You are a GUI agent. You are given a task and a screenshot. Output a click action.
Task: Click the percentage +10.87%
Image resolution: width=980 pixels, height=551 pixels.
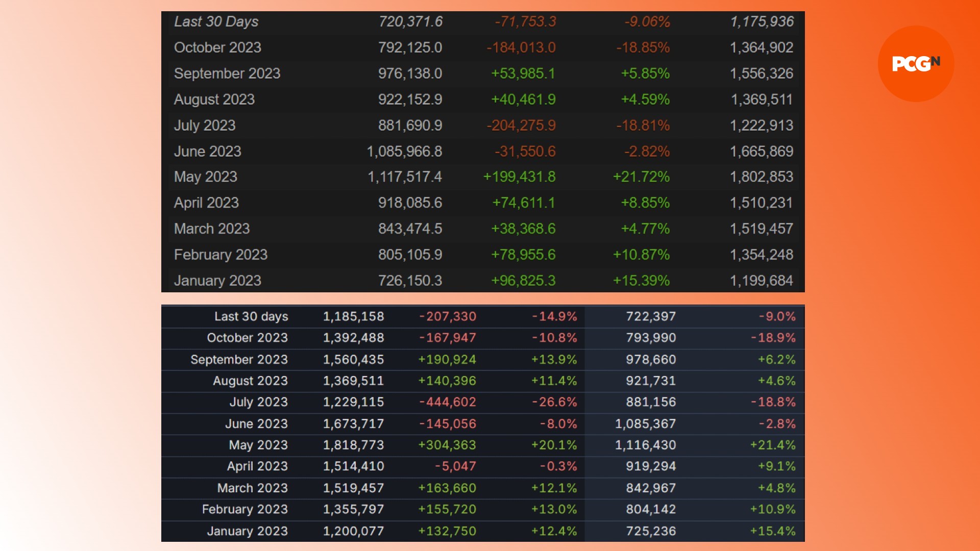[x=641, y=255]
